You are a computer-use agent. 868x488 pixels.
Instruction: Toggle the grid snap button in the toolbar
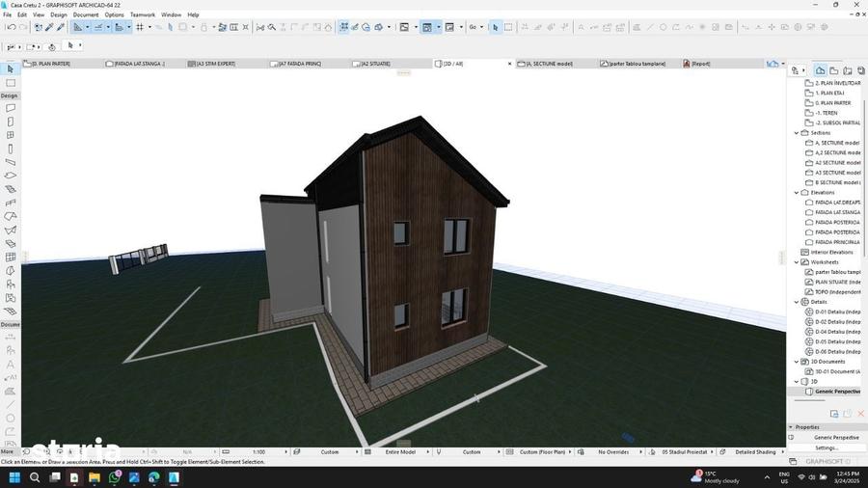click(140, 27)
